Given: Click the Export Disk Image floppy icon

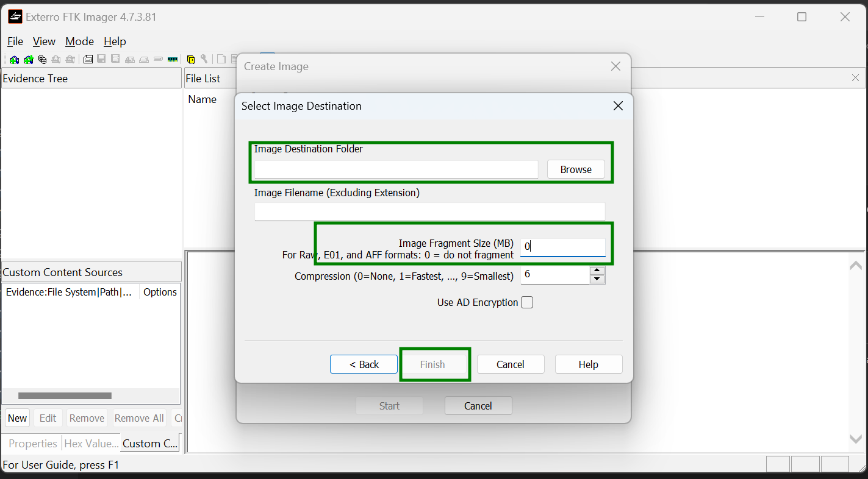Looking at the screenshot, I should pyautogui.click(x=102, y=59).
